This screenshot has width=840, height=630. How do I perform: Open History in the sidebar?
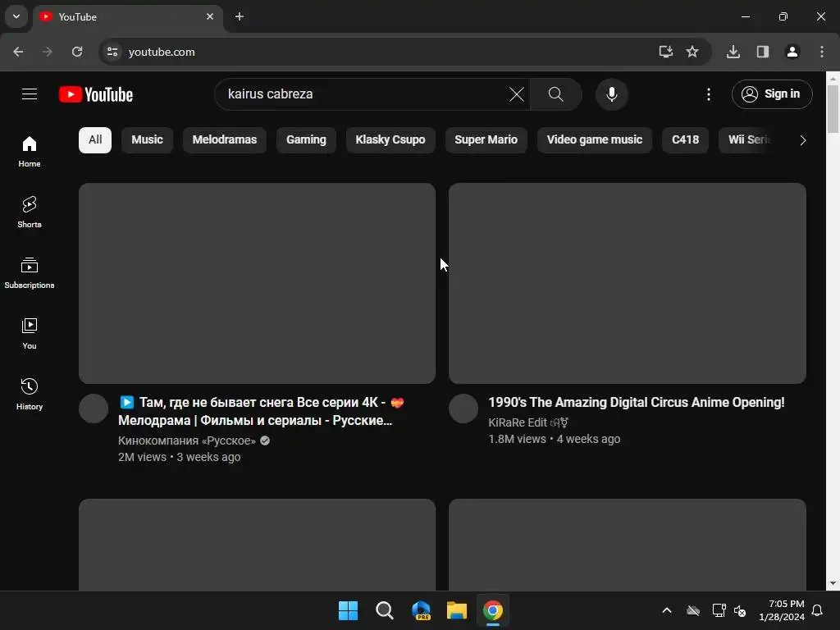(x=30, y=394)
